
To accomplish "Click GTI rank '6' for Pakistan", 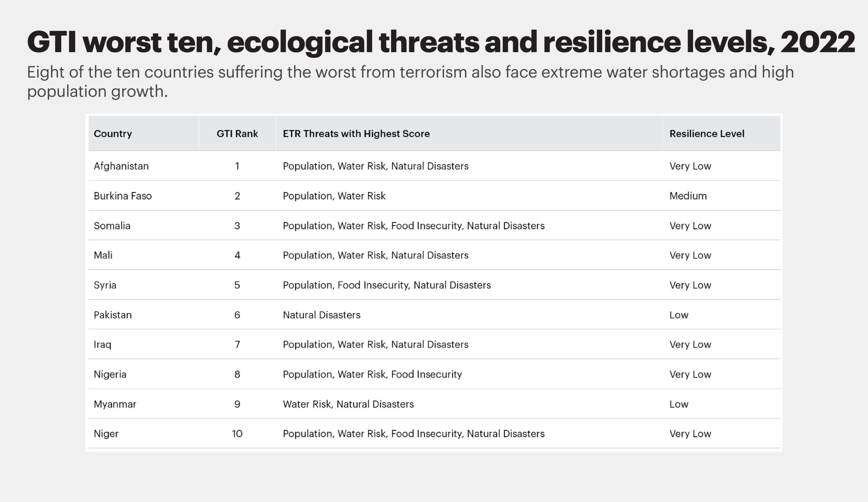I will point(237,315).
